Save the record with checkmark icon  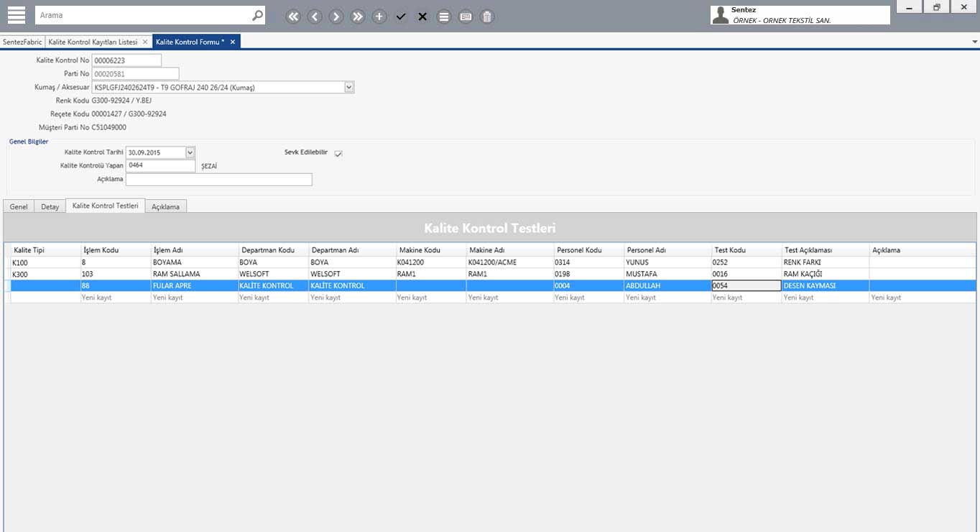(401, 17)
